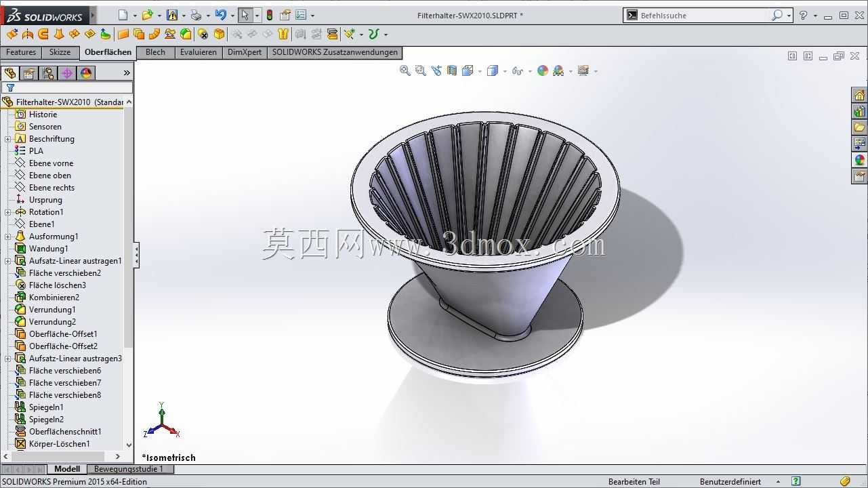Switch to the Blech tab
This screenshot has height=488, width=868.
click(155, 52)
